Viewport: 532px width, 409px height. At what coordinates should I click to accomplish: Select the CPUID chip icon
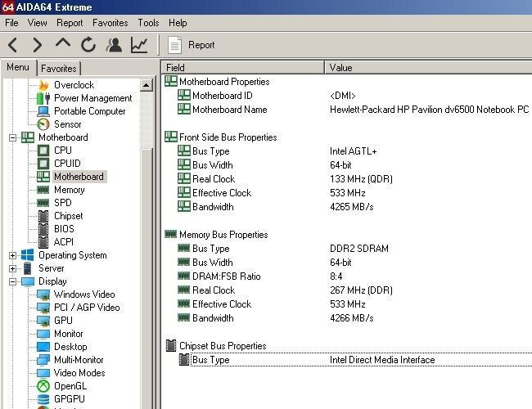(x=43, y=164)
